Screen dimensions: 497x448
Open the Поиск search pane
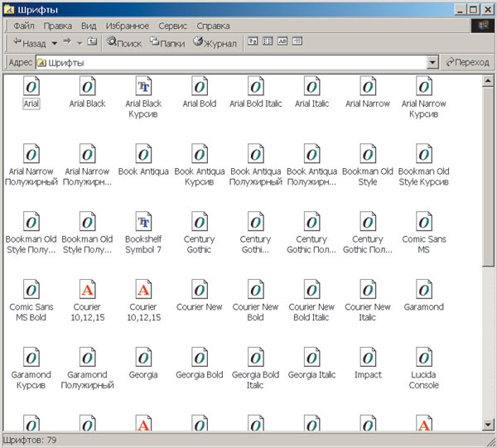point(124,42)
